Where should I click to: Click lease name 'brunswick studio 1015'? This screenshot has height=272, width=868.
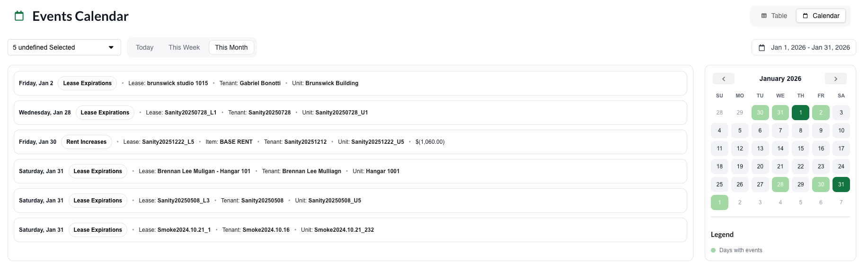pos(177,83)
